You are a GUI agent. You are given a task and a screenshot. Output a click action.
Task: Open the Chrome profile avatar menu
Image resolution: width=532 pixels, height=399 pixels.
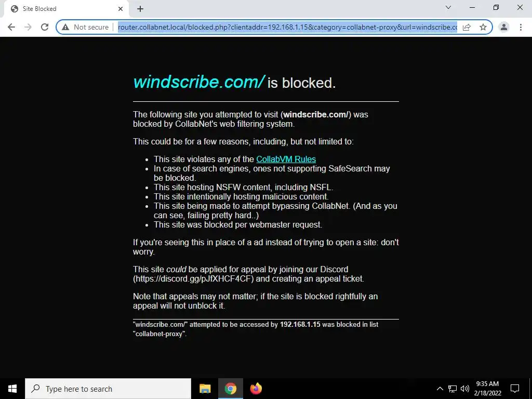tap(504, 27)
